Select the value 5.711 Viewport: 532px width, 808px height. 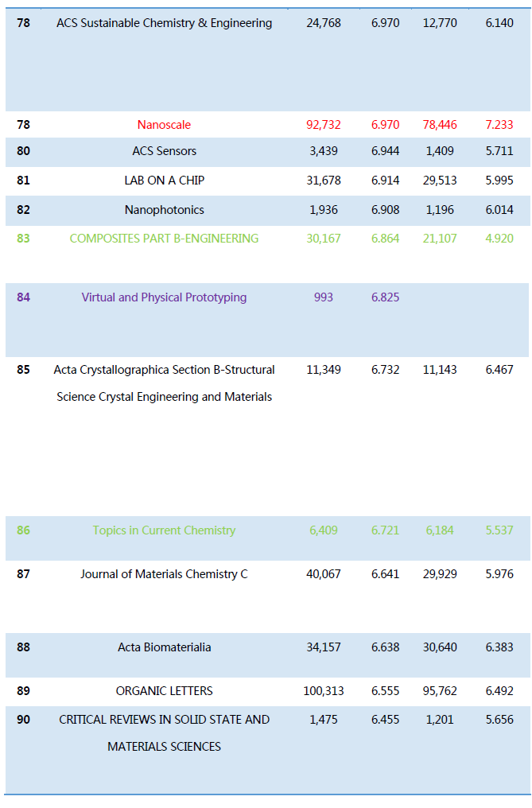pos(499,151)
